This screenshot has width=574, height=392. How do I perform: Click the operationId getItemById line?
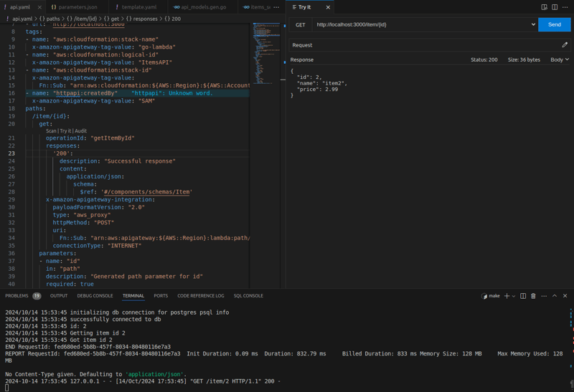90,138
